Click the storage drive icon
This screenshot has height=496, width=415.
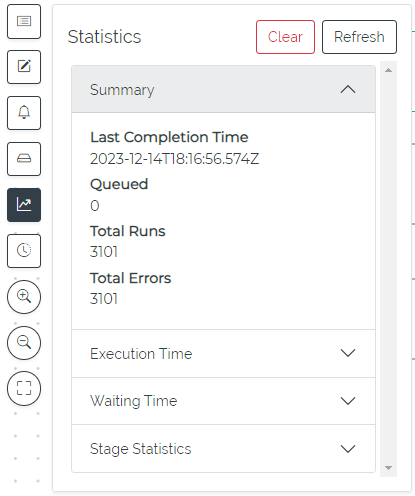click(x=24, y=159)
